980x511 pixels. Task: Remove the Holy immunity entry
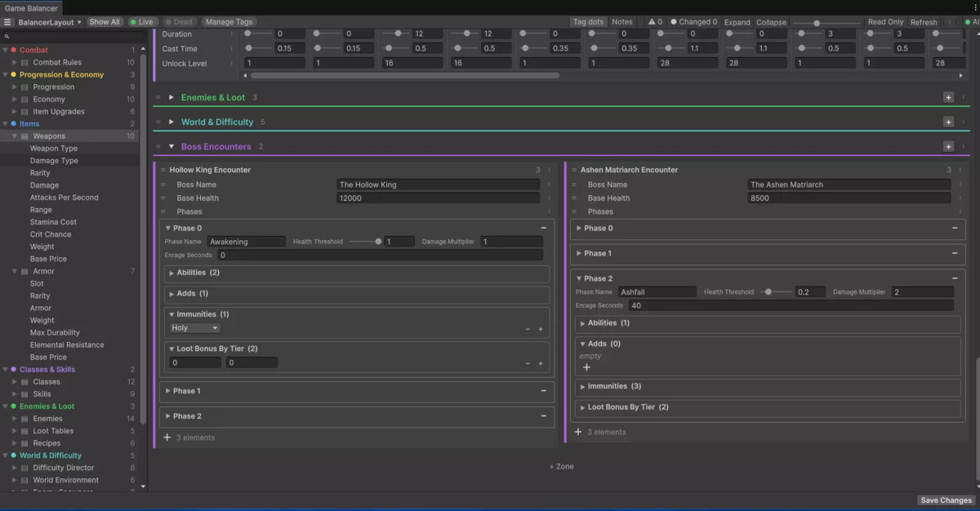[528, 329]
